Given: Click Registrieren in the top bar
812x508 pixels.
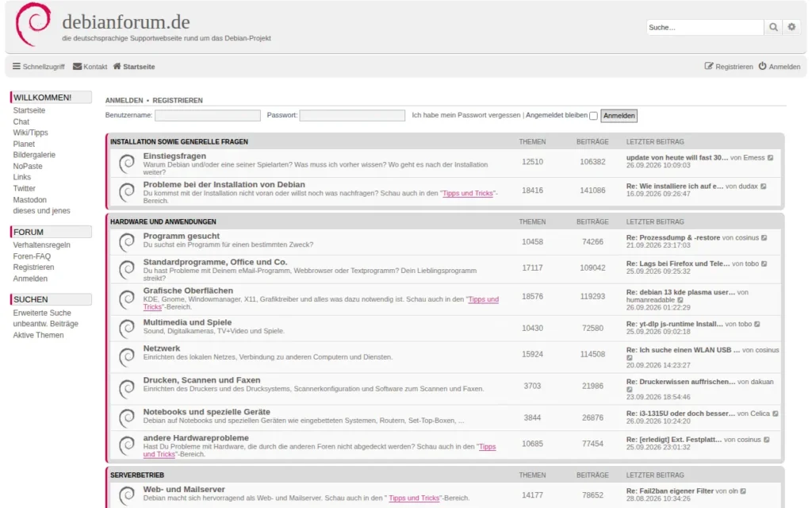Looking at the screenshot, I should (729, 67).
